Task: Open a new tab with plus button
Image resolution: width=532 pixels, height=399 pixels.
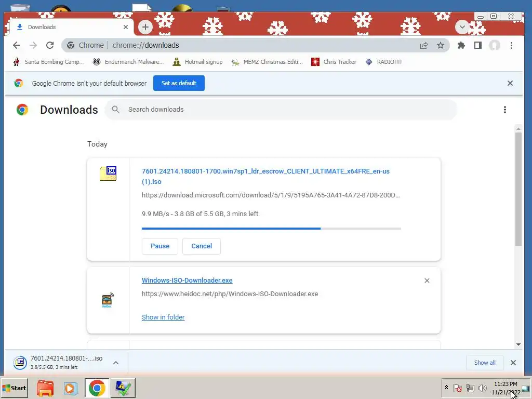Action: (x=145, y=27)
